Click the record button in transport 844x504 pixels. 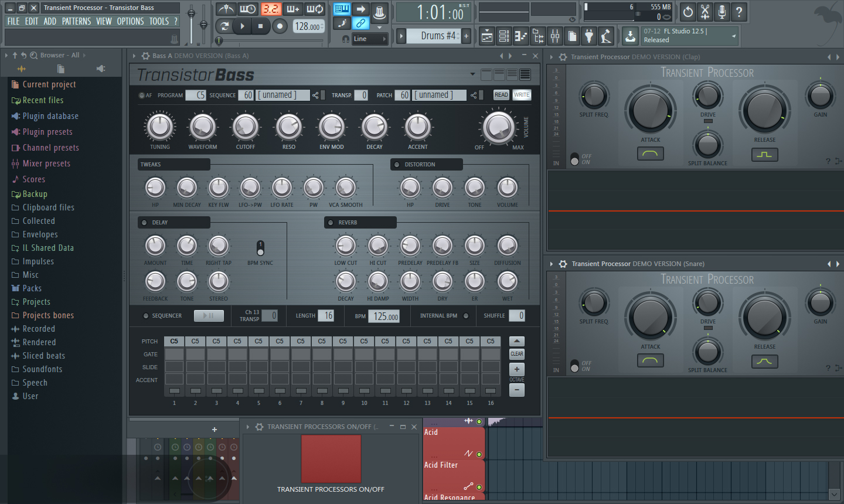click(x=280, y=26)
